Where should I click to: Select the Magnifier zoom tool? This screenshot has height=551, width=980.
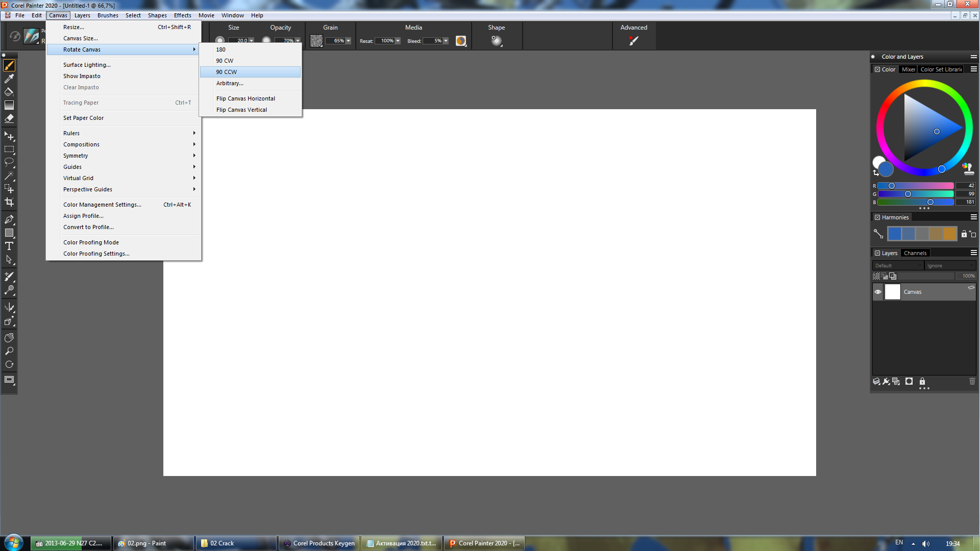click(x=9, y=351)
